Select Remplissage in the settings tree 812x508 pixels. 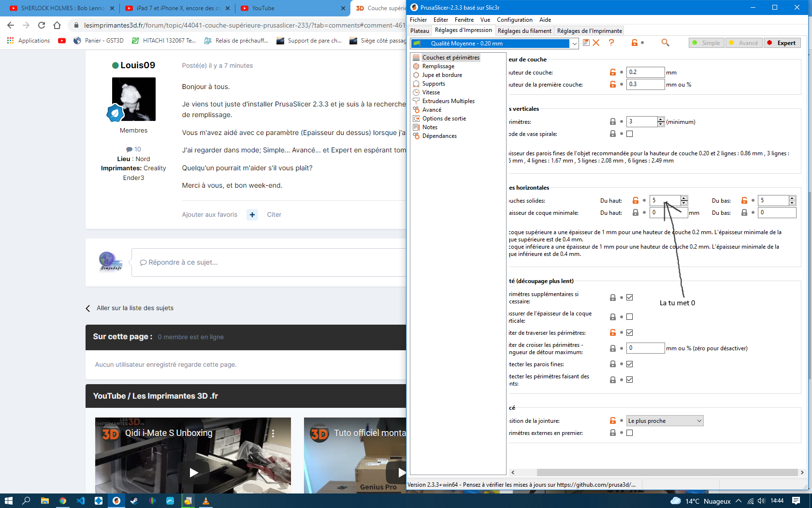coord(438,66)
